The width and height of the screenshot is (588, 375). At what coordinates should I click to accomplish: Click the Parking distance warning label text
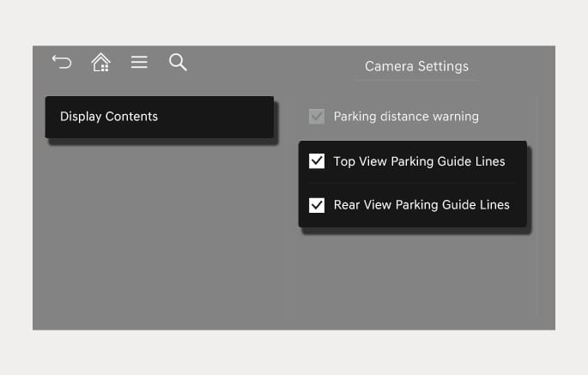[x=406, y=117]
